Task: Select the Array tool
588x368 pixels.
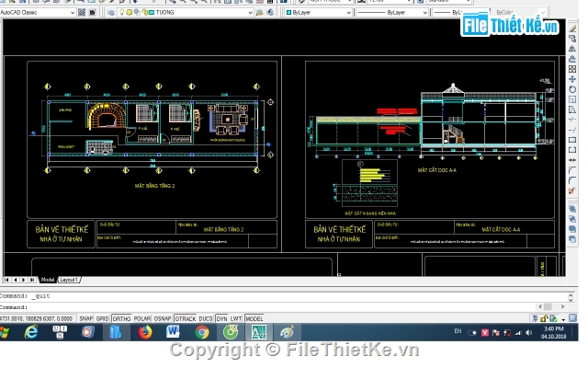Action: pyautogui.click(x=572, y=69)
